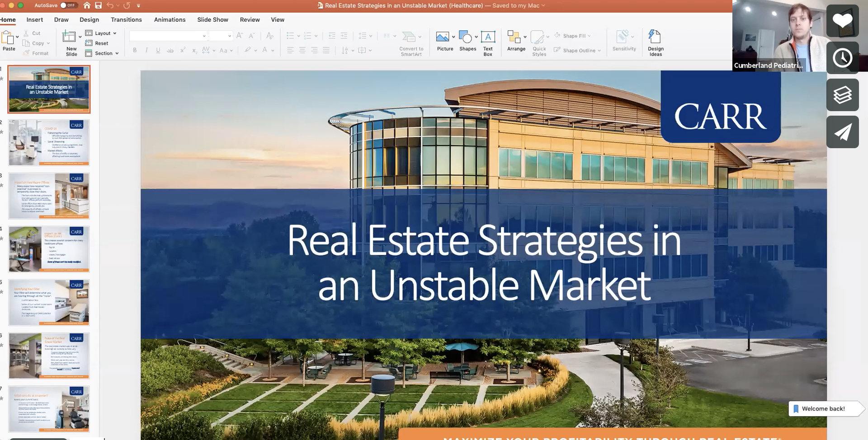This screenshot has width=868, height=440.
Task: Open the Shape Fill color
Action: [x=572, y=36]
